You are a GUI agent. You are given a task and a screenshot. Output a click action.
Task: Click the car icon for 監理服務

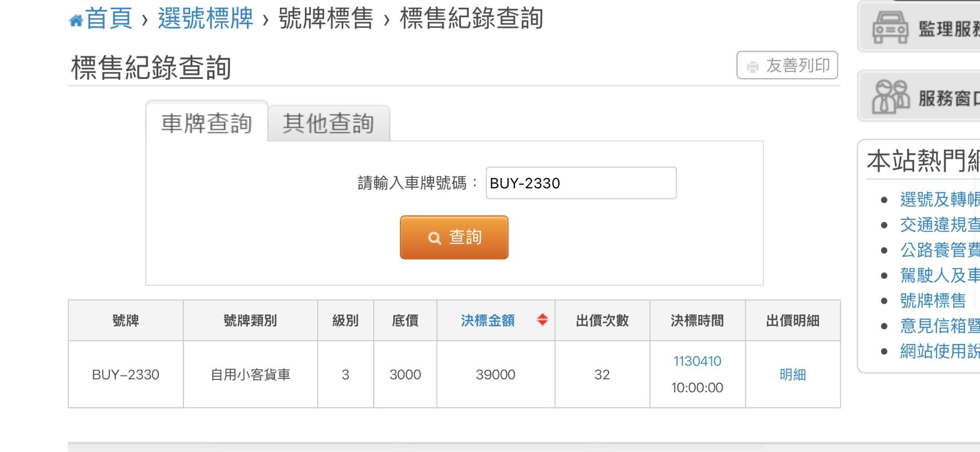[x=890, y=28]
